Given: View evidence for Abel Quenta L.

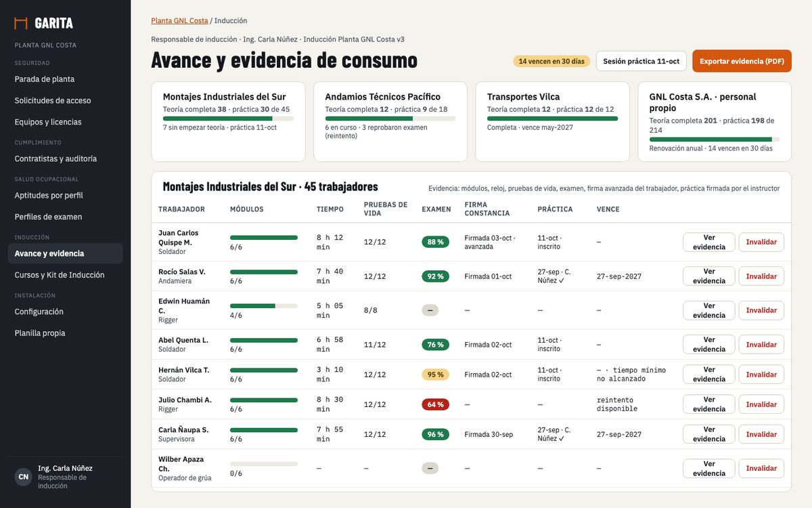Looking at the screenshot, I should 708,345.
